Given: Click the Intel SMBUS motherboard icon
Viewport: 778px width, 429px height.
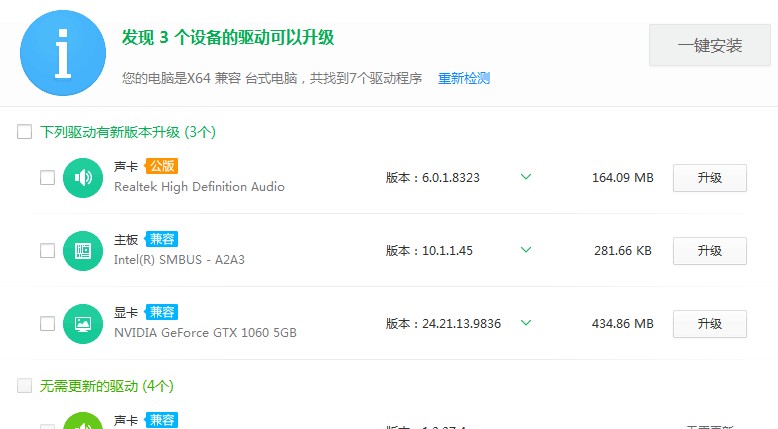Looking at the screenshot, I should point(83,251).
